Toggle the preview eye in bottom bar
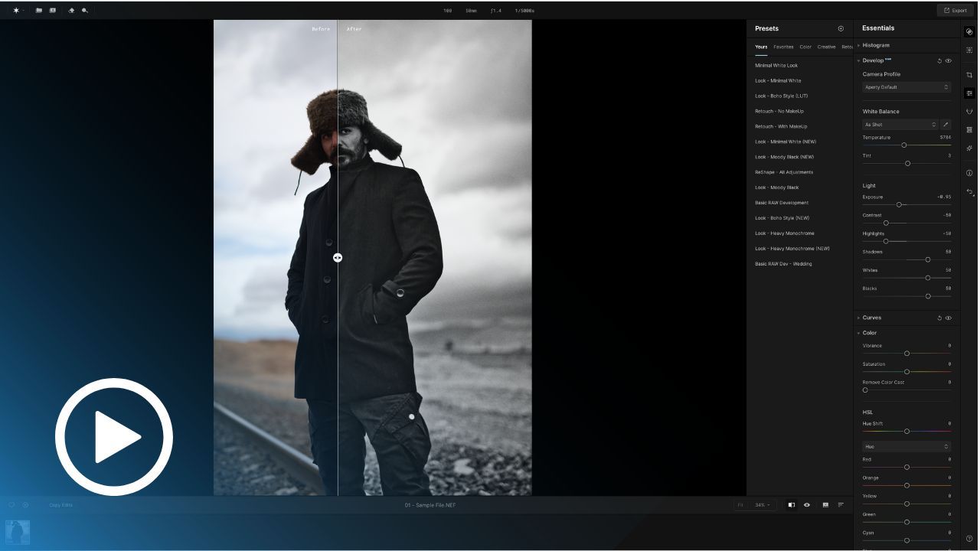Viewport: 980px width, 551px height. (807, 505)
